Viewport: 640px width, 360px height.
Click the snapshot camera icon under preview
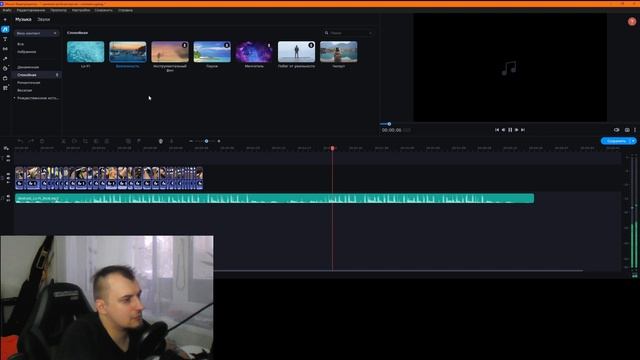tap(627, 130)
